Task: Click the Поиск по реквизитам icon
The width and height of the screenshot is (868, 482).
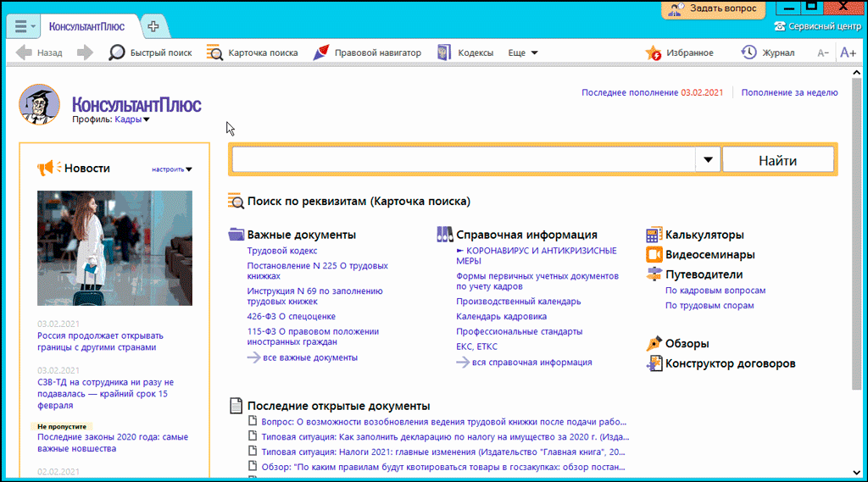Action: [236, 201]
